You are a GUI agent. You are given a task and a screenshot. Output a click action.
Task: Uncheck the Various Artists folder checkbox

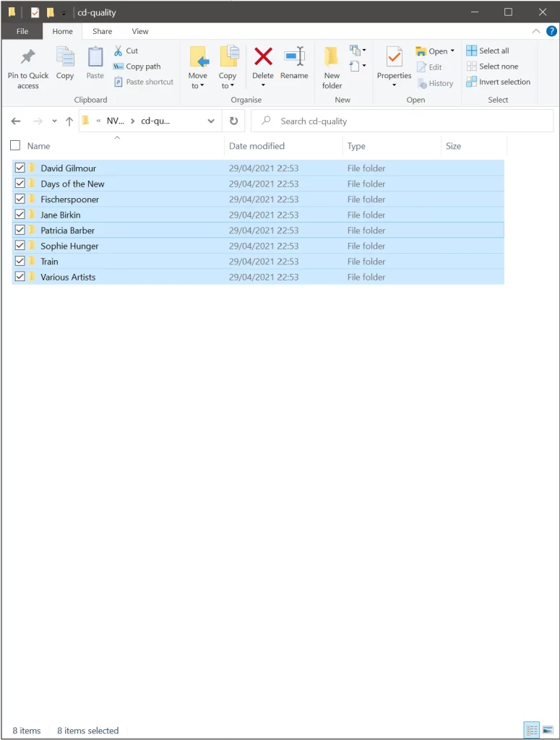pyautogui.click(x=20, y=277)
